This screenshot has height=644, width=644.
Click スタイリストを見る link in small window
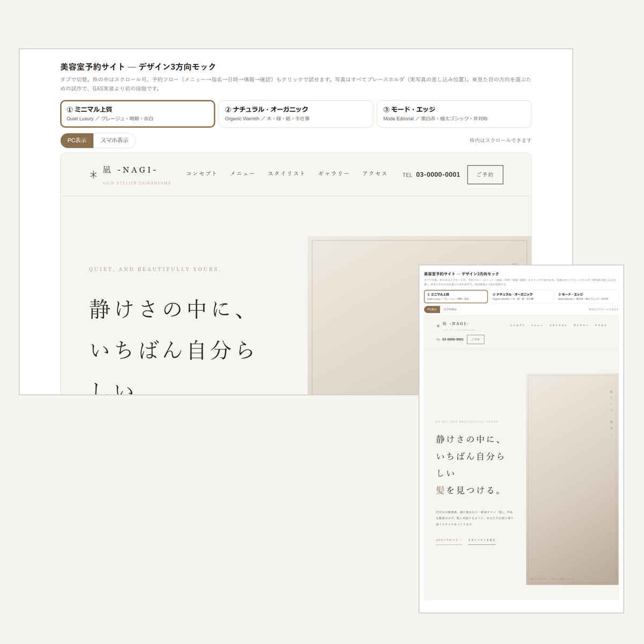click(481, 540)
